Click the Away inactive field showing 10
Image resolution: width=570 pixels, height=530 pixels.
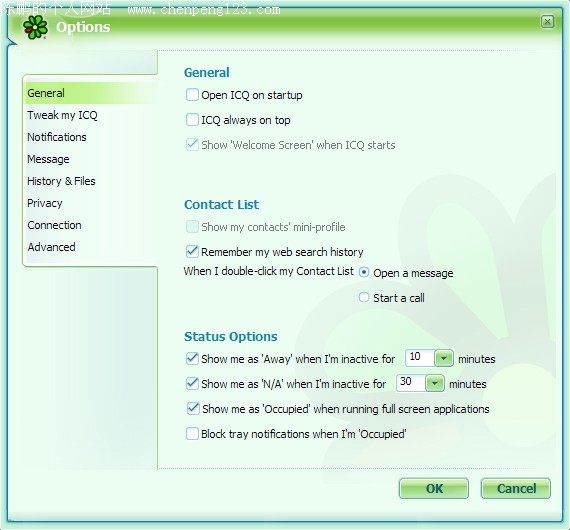[420, 358]
